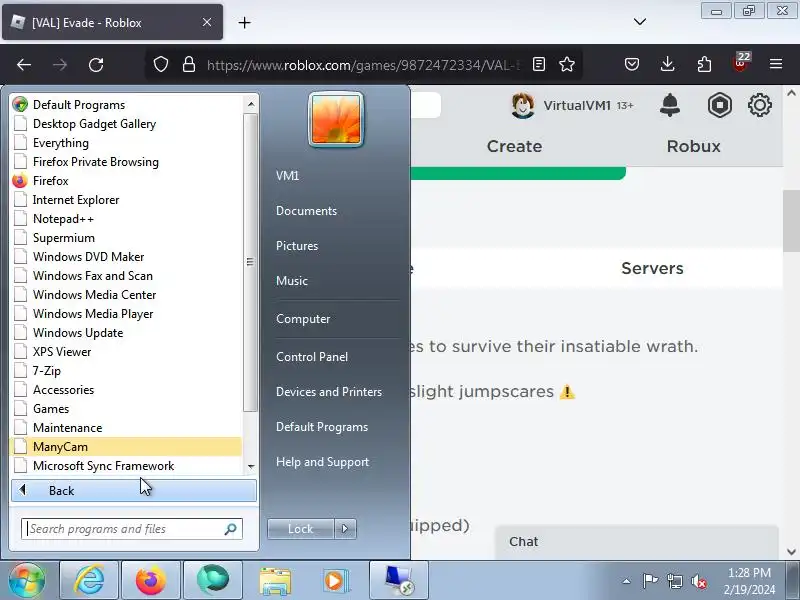Toggle reader view icon in address bar
Screen dimensions: 800x600
[539, 64]
